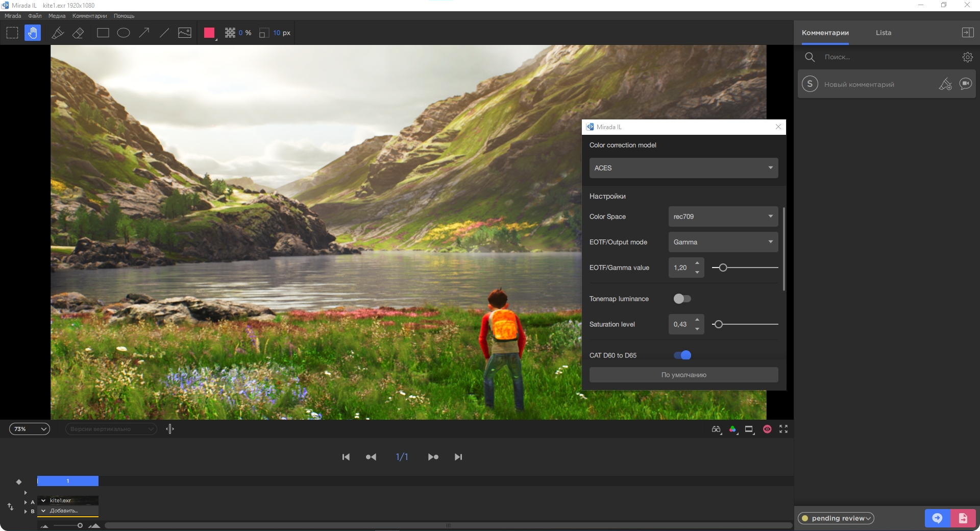Go to previous keyframe marker
Screen dimensions: 980x531
point(371,457)
